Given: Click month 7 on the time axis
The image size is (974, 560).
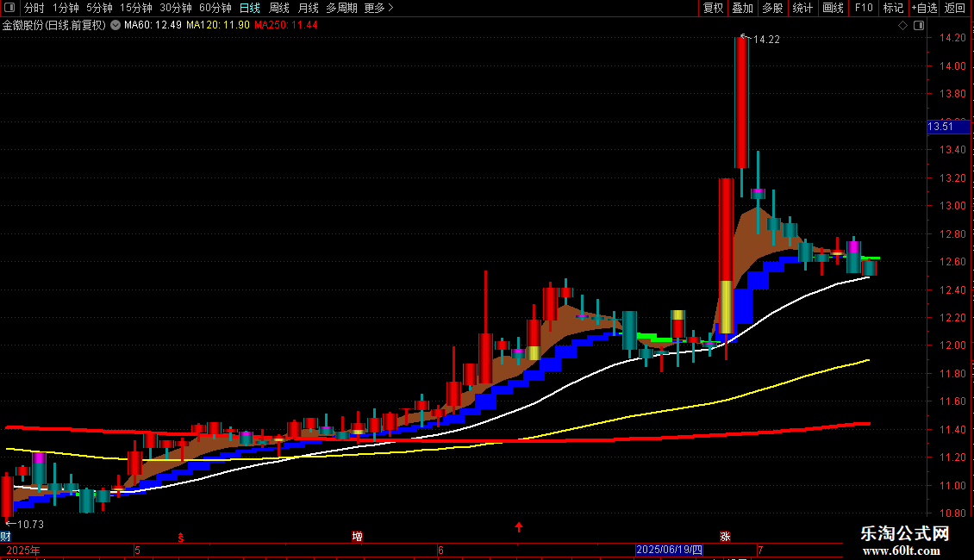Looking at the screenshot, I should point(760,550).
